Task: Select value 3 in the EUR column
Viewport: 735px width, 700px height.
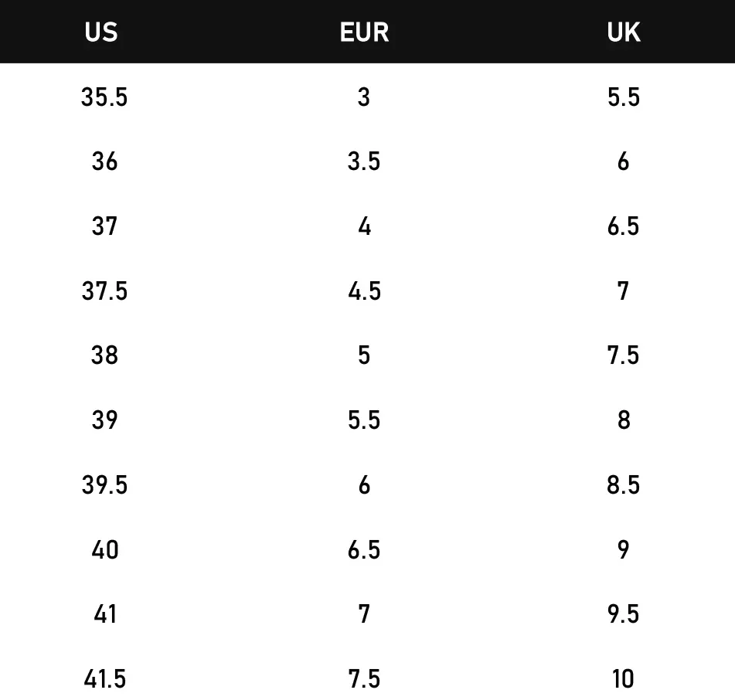Action: (x=364, y=97)
